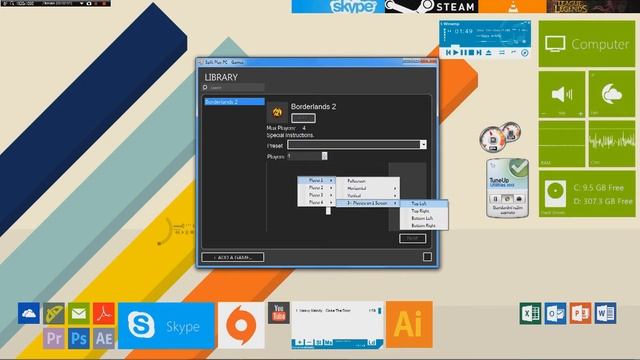640x360 pixels.
Task: Launch Adobe Premiere Pro (Pr) tile
Action: point(54,338)
